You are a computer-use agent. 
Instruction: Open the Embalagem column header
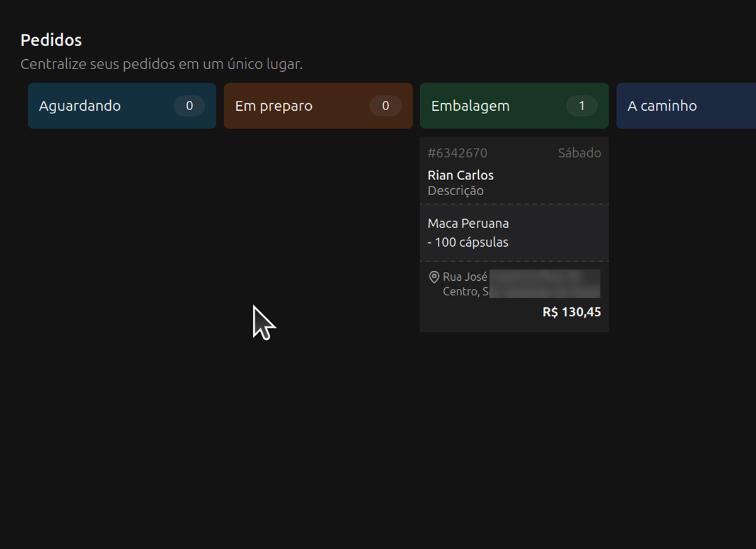click(470, 106)
